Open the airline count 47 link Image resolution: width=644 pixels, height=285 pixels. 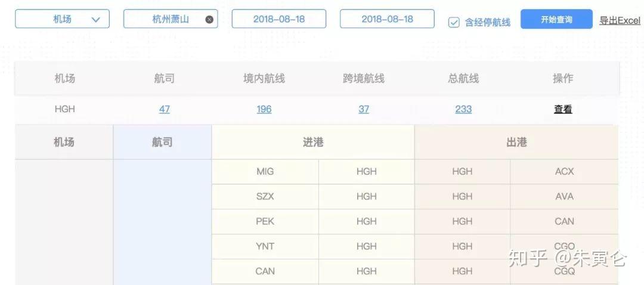[x=165, y=109]
